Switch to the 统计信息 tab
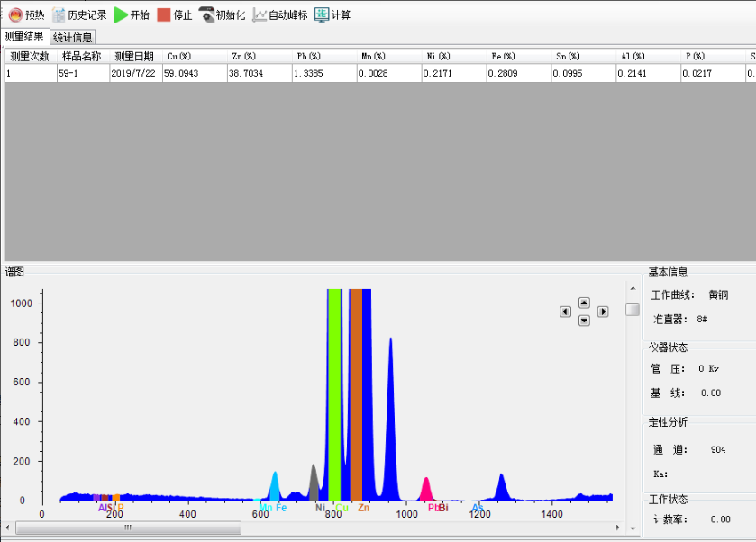The width and height of the screenshot is (756, 542). point(72,37)
